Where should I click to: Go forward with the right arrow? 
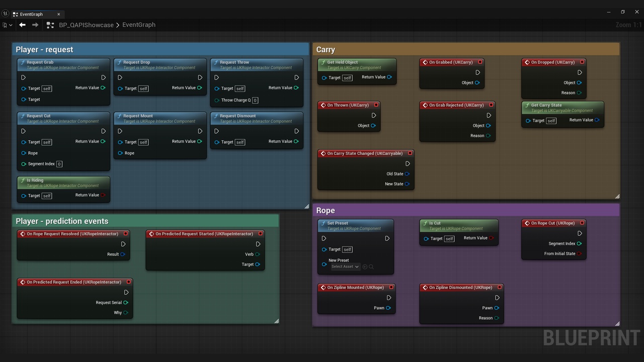tap(35, 25)
